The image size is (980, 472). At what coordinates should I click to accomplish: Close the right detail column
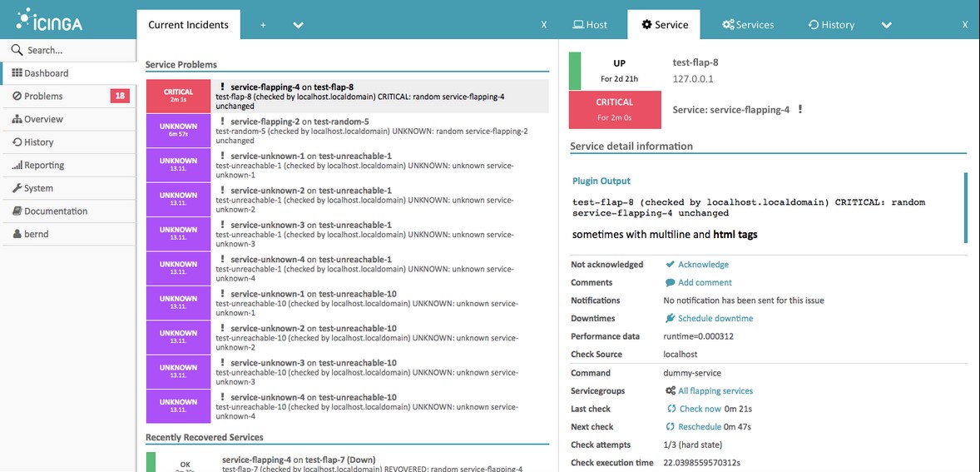(965, 25)
